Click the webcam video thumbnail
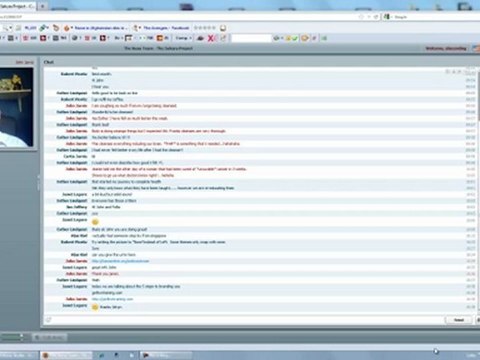This screenshot has width=480, height=360. (x=16, y=107)
